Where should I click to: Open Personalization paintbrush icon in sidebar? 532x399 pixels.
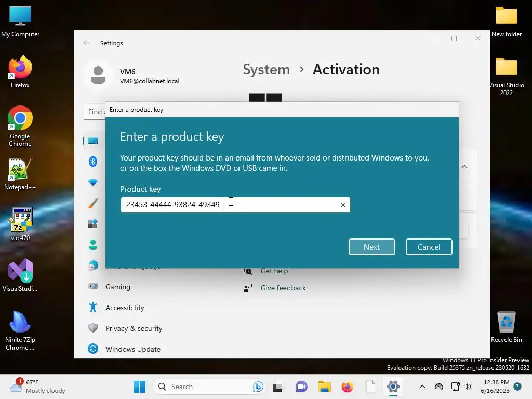point(92,203)
